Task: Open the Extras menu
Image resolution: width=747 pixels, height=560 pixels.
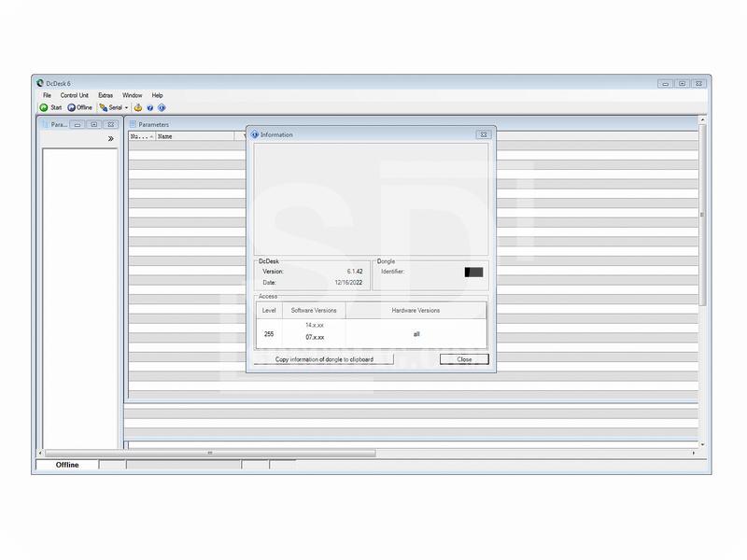Action: (106, 95)
